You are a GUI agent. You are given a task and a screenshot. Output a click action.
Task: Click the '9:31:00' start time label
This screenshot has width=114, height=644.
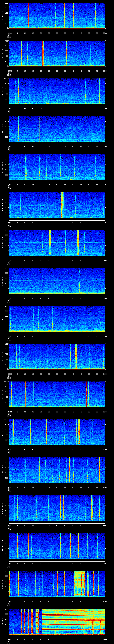9,298
